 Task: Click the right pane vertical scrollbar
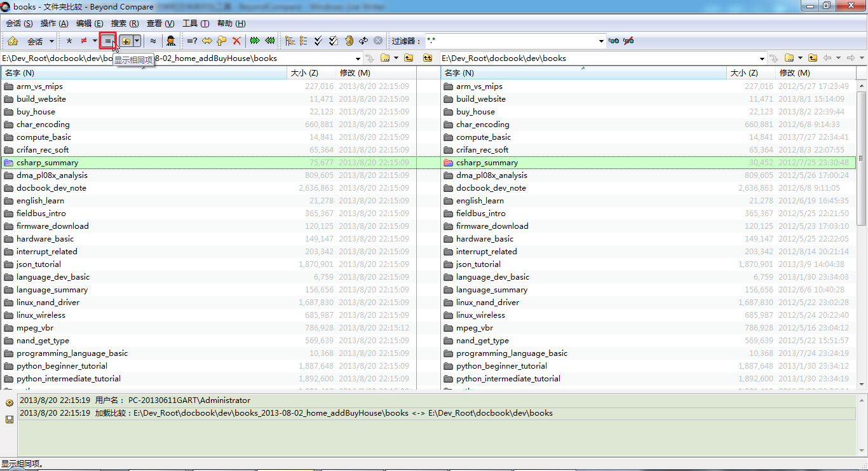862,234
